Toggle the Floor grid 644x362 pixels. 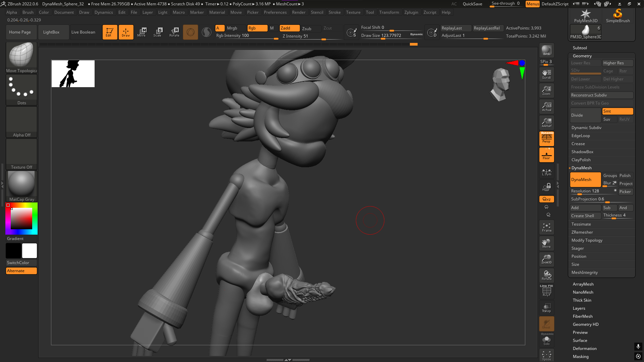click(x=546, y=155)
